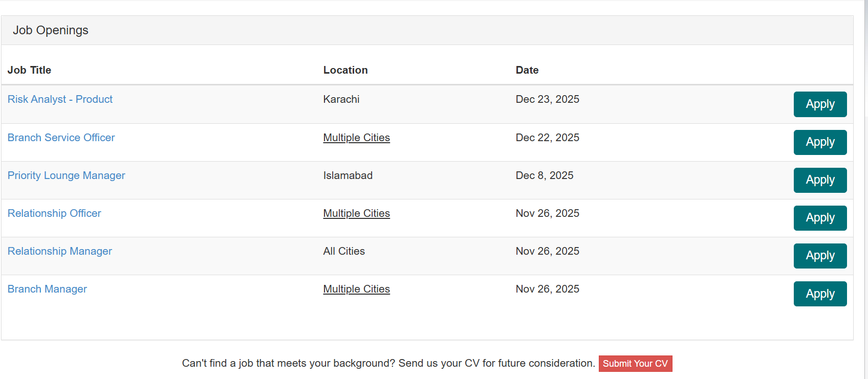868x379 pixels.
Task: Click the Date column header
Action: 527,70
